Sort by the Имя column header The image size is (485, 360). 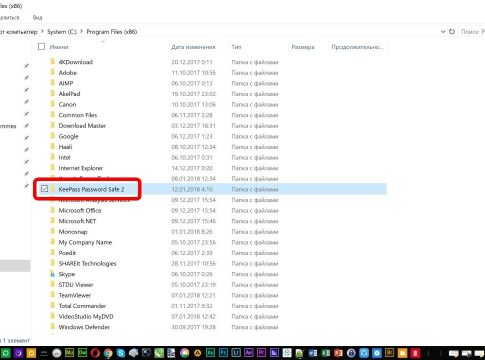59,47
